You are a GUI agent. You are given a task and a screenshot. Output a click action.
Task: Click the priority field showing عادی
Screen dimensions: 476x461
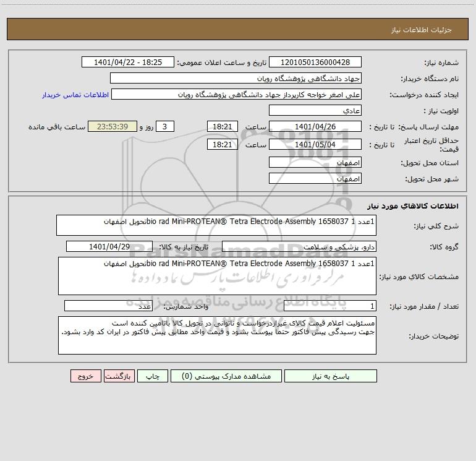pos(315,110)
